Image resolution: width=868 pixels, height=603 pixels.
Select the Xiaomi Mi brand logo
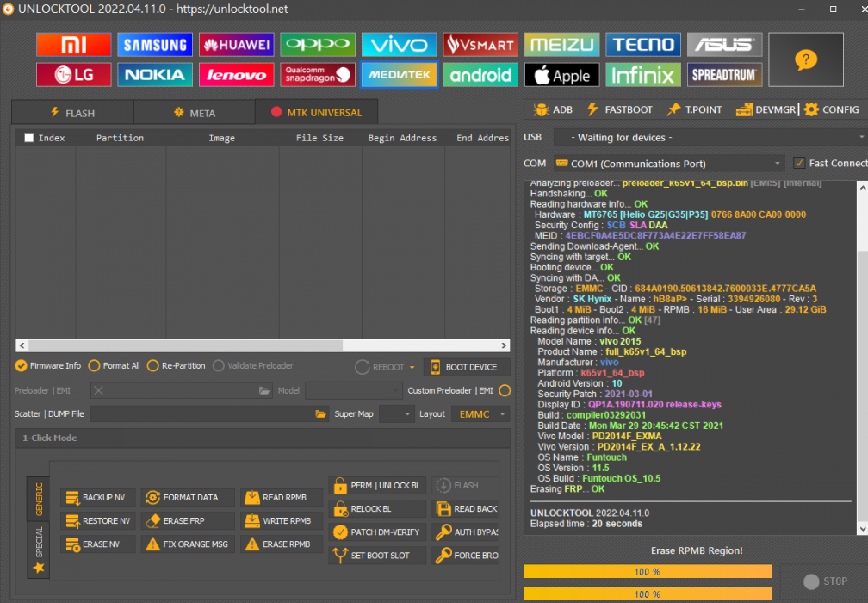pos(74,45)
